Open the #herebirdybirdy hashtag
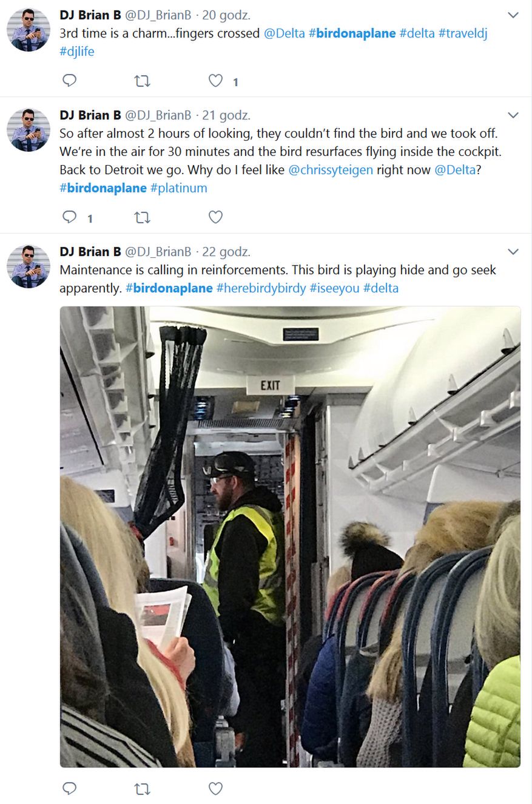This screenshot has height=804, width=532. tap(261, 288)
